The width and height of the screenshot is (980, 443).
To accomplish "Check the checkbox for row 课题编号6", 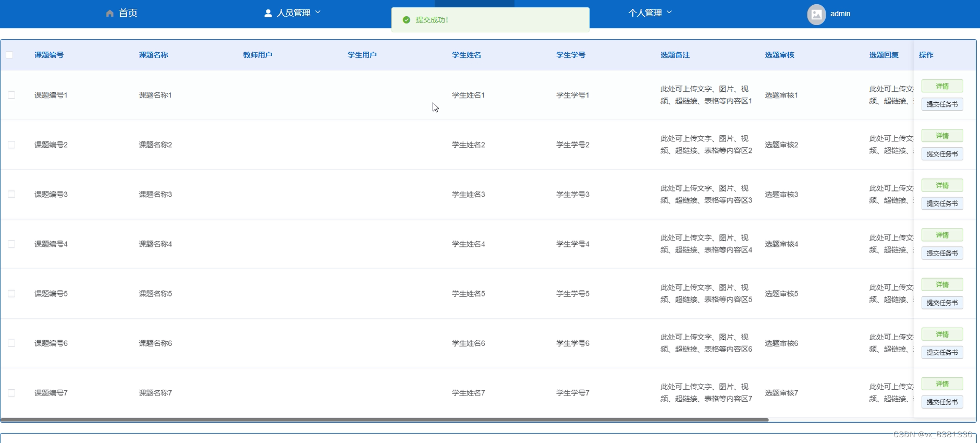I will coord(11,343).
